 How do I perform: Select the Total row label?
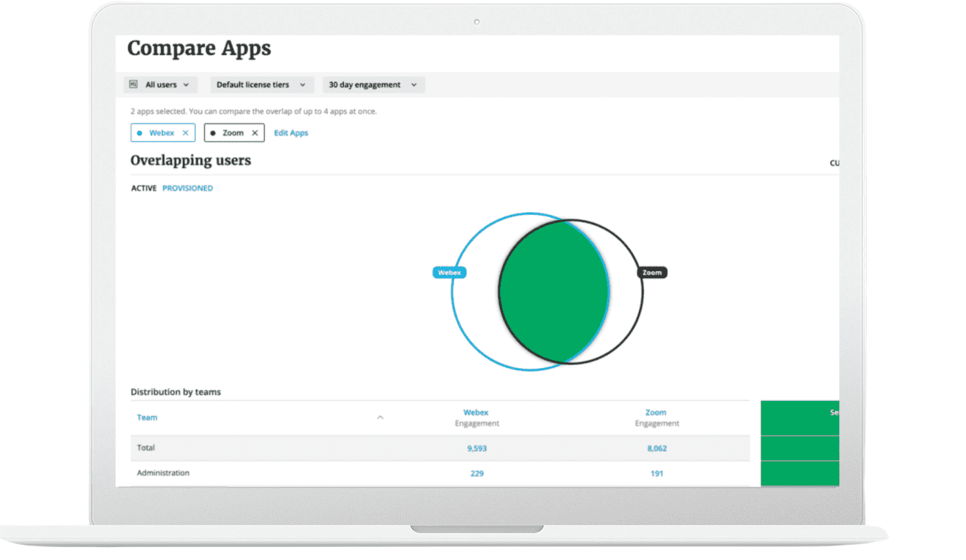click(146, 448)
